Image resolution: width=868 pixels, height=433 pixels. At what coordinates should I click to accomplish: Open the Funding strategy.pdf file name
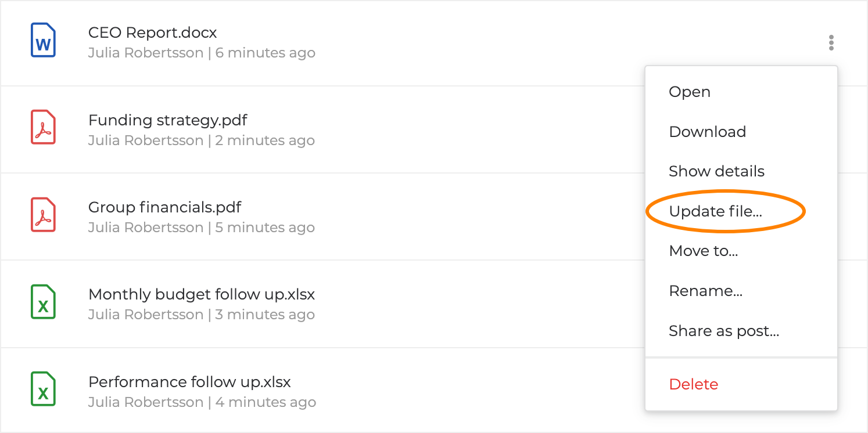coord(167,120)
